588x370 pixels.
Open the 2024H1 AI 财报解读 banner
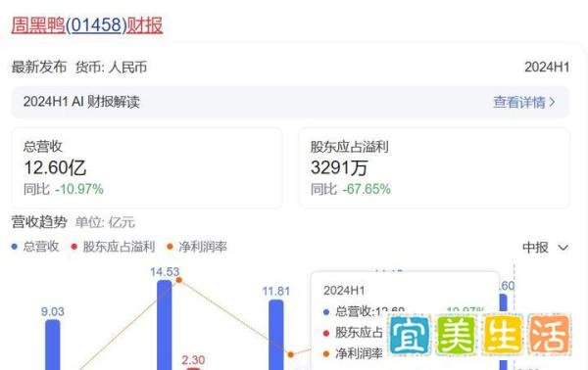(x=290, y=102)
